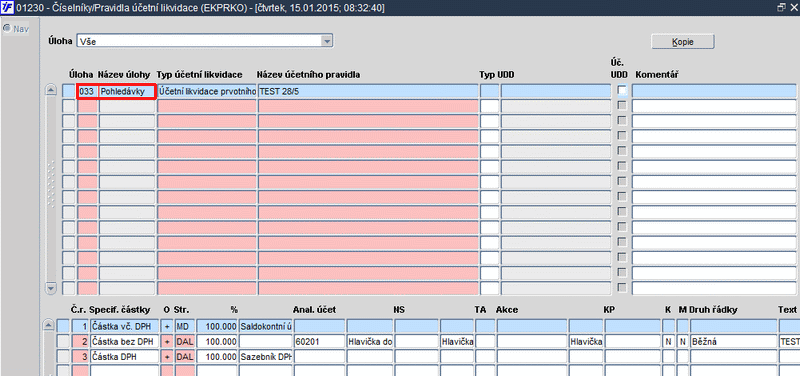Click the scroll-up arrow of the rules table
The width and height of the screenshot is (800, 376).
pos(51,90)
